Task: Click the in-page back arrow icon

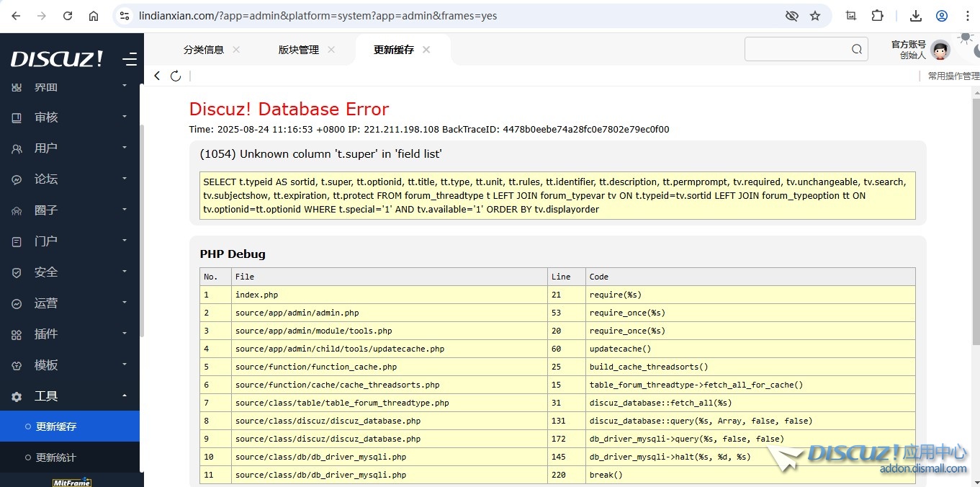Action: coord(157,76)
